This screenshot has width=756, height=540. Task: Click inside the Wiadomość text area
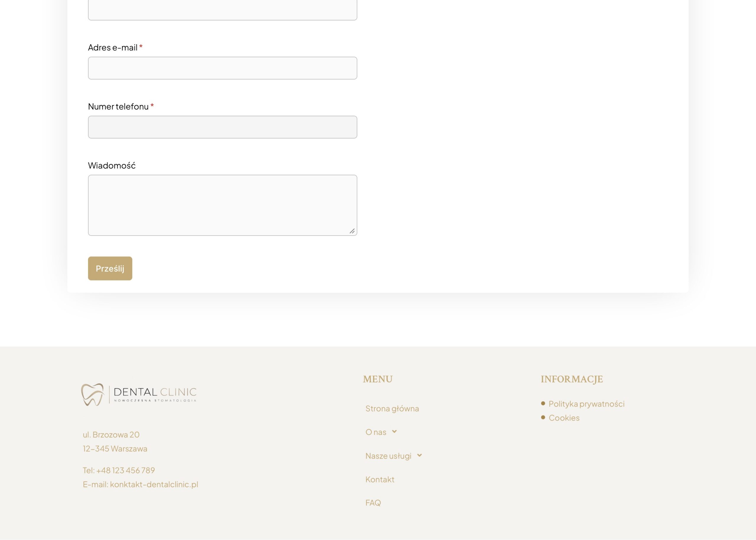tap(222, 205)
